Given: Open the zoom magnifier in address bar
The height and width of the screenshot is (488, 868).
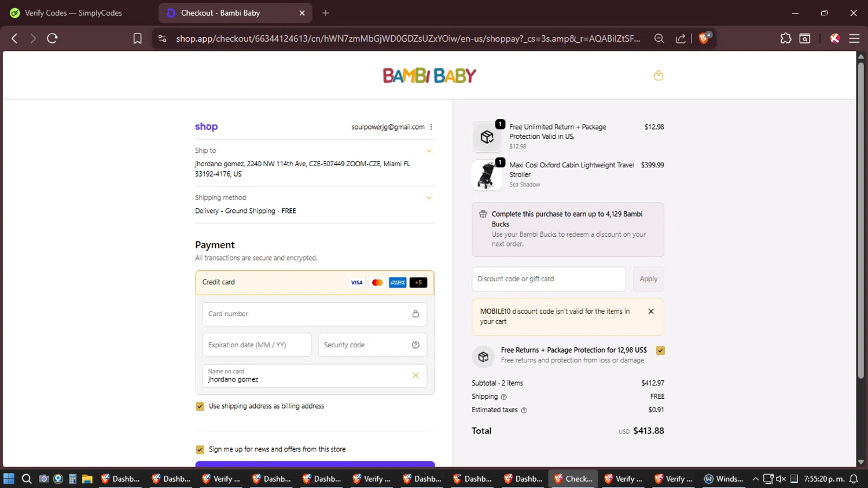Looking at the screenshot, I should tap(659, 38).
